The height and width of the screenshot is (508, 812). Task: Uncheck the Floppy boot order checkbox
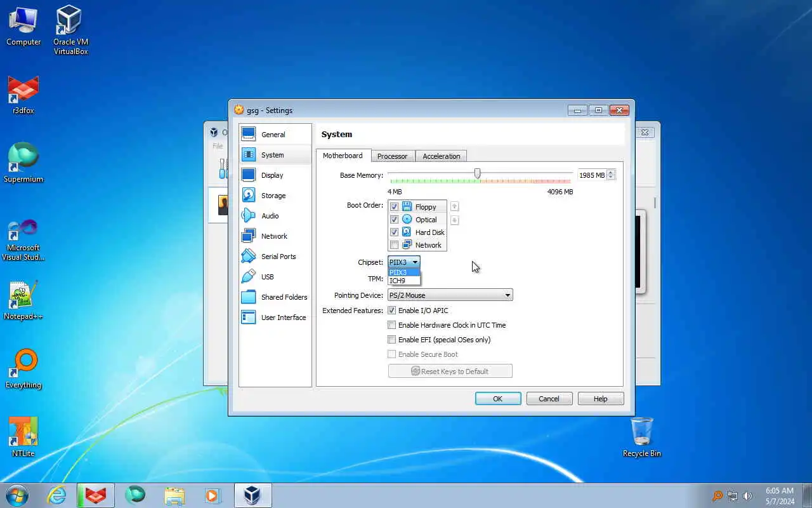tap(394, 207)
